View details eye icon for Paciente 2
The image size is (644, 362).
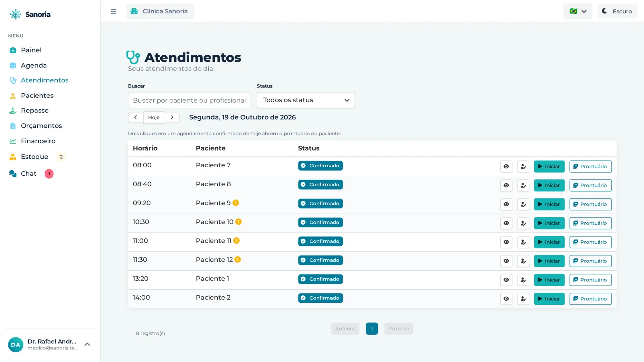[506, 299]
